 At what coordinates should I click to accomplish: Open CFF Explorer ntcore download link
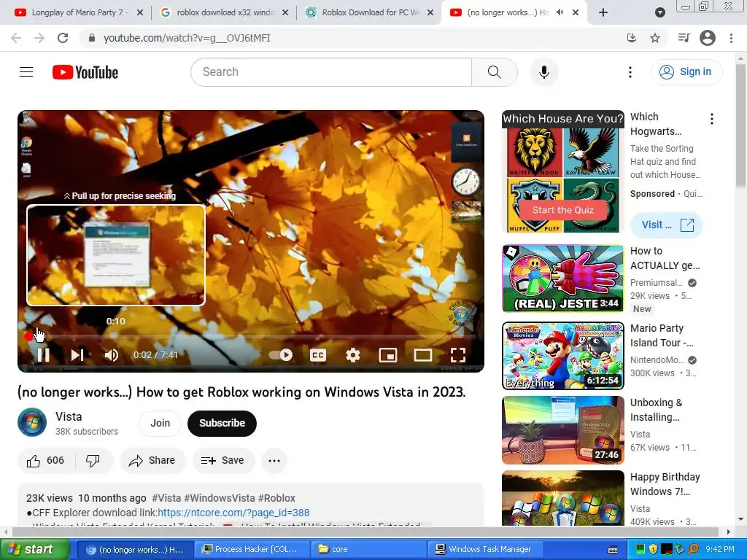point(233,513)
